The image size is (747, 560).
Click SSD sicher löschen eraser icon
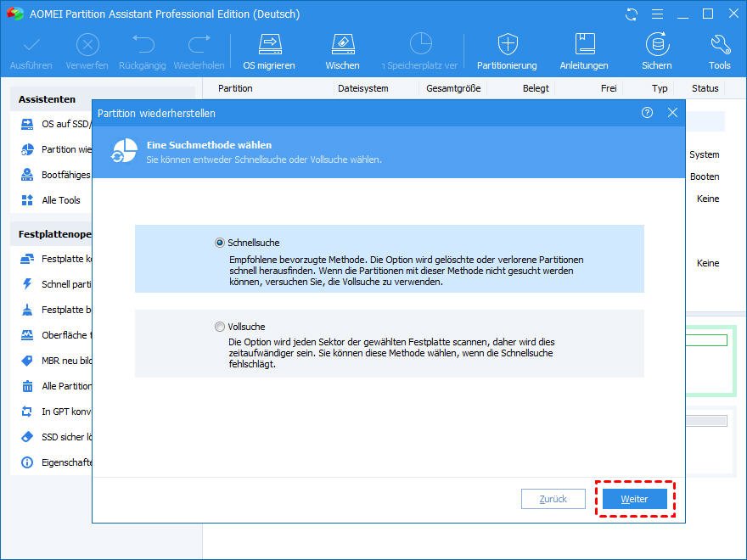coord(27,437)
